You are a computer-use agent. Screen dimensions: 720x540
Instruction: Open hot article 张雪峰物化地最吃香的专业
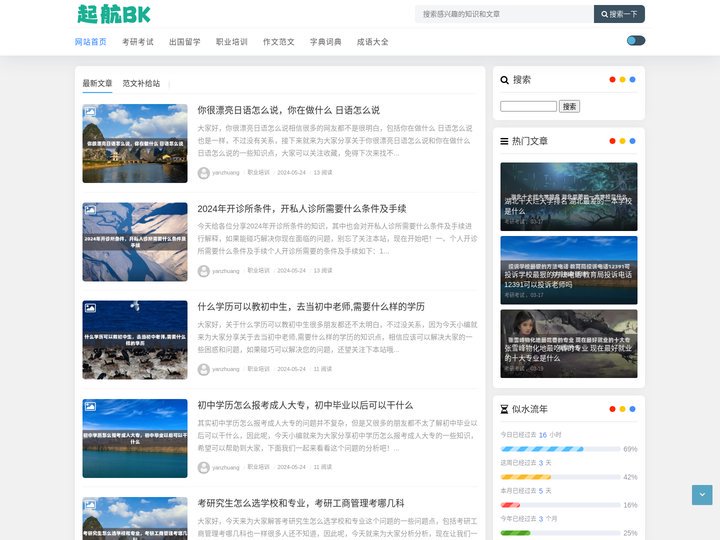tap(569, 343)
